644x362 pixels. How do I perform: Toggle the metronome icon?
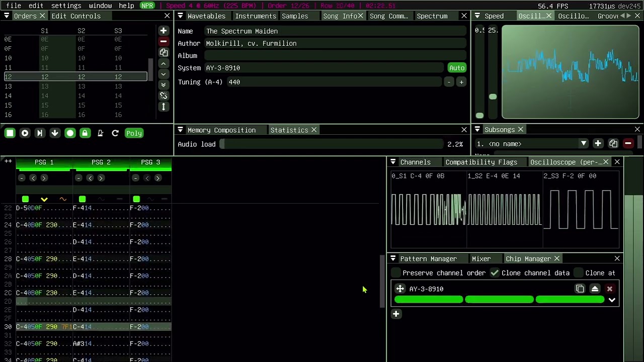pos(100,133)
